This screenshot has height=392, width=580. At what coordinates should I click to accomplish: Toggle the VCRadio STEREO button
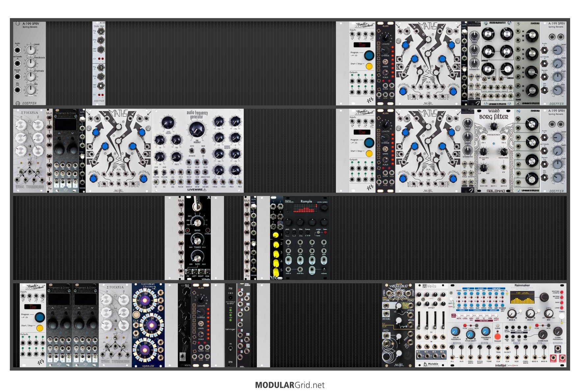point(208,230)
